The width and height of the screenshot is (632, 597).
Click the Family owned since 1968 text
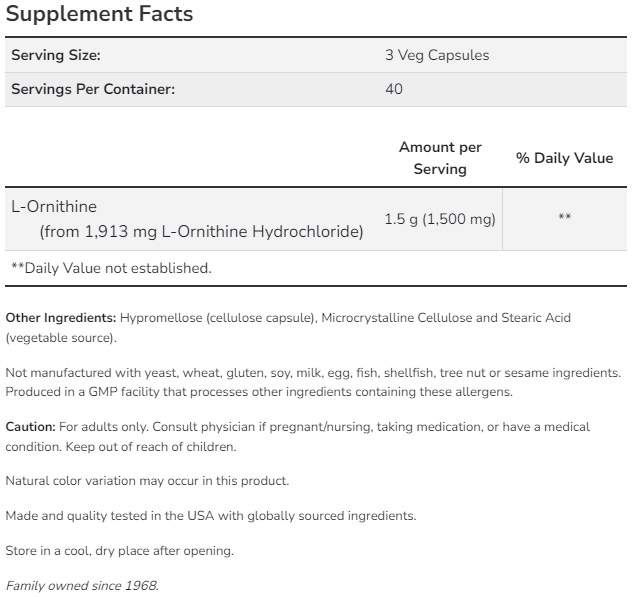tap(82, 586)
